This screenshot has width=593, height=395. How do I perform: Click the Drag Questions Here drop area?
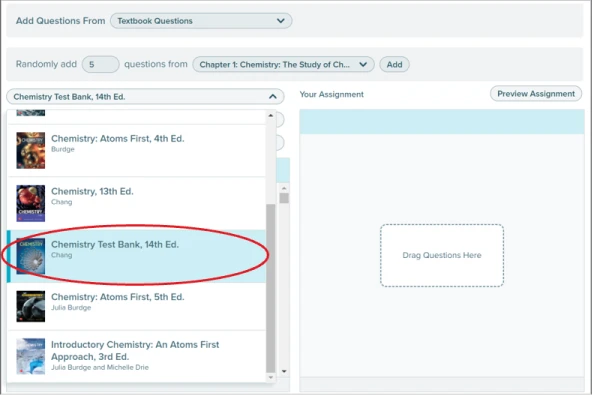tap(442, 255)
